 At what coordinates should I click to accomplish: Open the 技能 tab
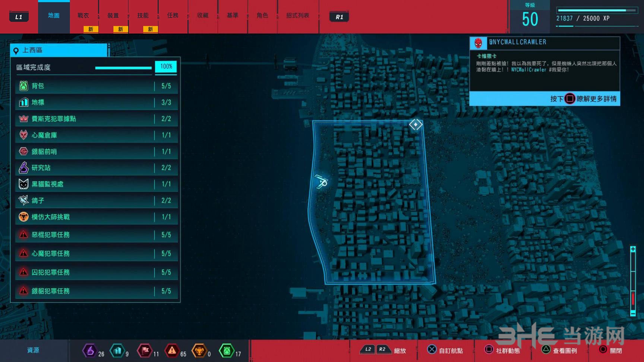tap(143, 16)
